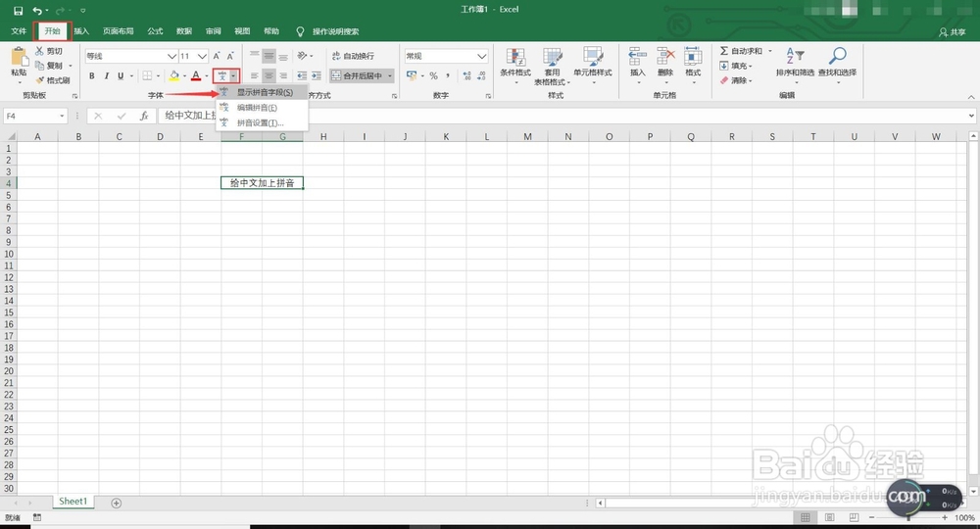Toggle align text left
Viewport: 980px width, 529px height.
click(255, 75)
